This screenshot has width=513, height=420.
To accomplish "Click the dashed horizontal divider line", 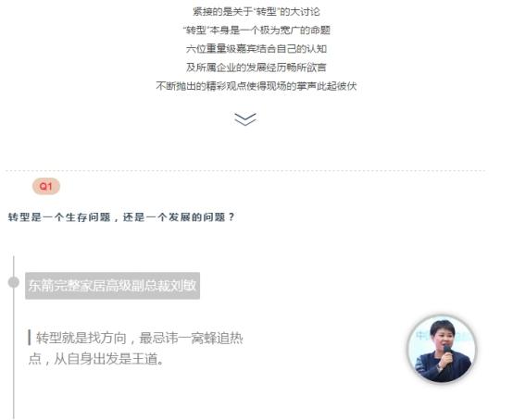I will [245, 170].
